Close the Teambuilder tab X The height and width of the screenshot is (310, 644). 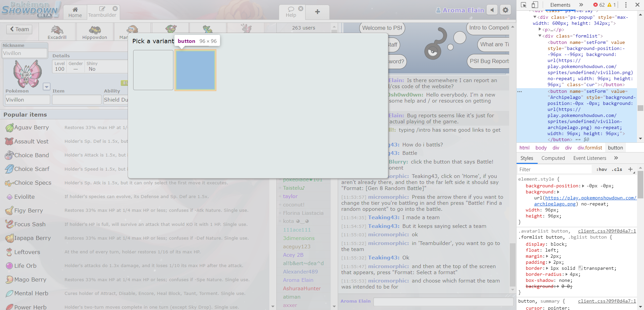point(115,8)
